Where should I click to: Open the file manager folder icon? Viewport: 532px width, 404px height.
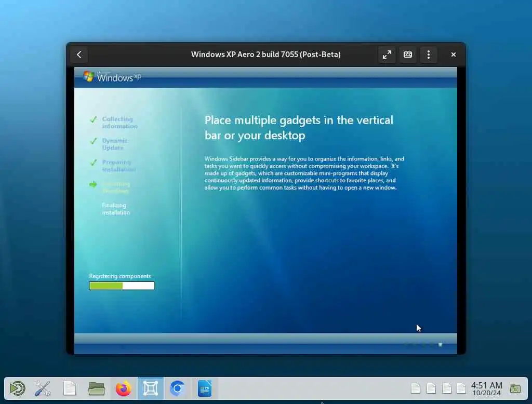coord(96,388)
